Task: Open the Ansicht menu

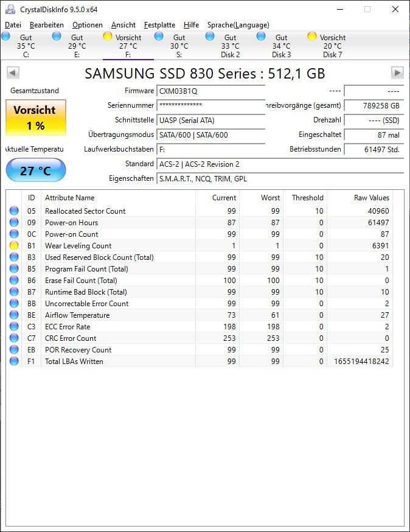Action: pyautogui.click(x=123, y=25)
